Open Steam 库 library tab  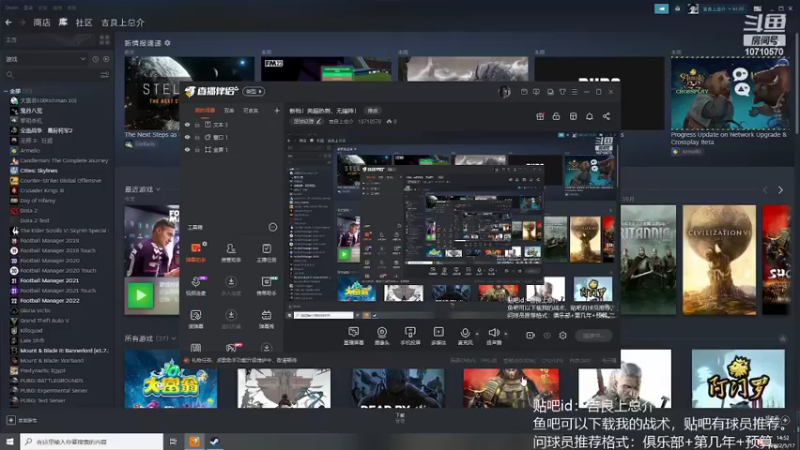tap(63, 22)
